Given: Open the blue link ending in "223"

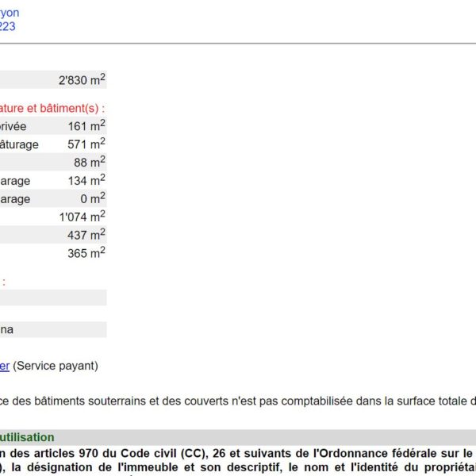Looking at the screenshot, I should point(7,26).
